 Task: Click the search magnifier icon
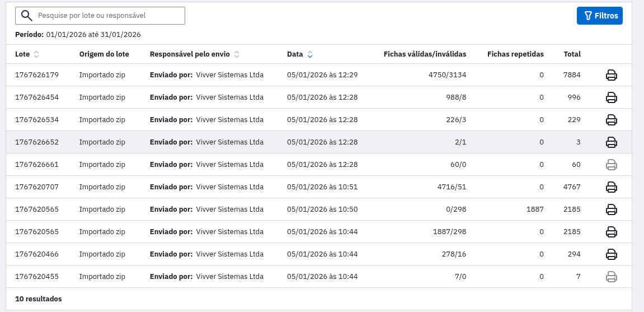26,16
